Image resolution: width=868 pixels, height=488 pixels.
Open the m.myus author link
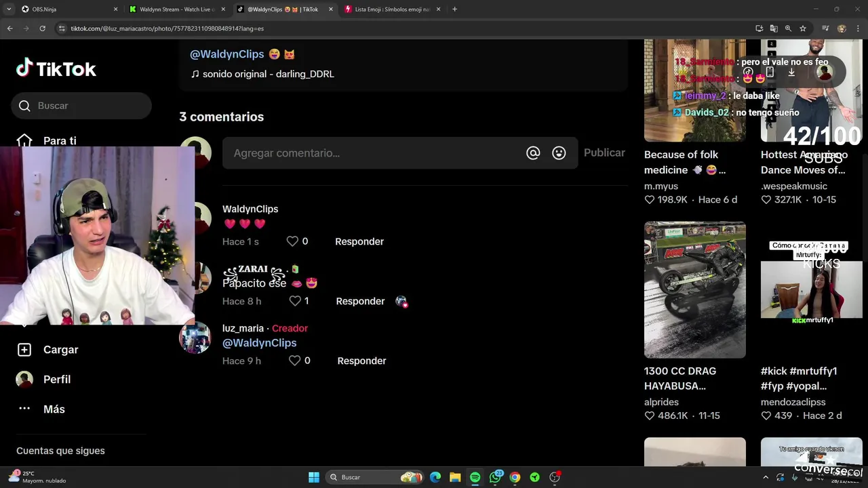pyautogui.click(x=661, y=186)
